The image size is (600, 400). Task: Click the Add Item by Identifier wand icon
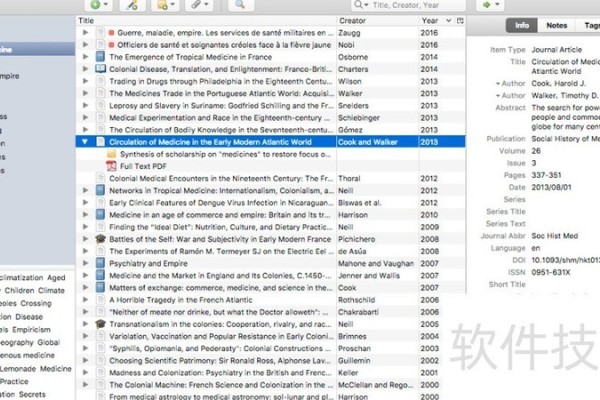[x=132, y=5]
